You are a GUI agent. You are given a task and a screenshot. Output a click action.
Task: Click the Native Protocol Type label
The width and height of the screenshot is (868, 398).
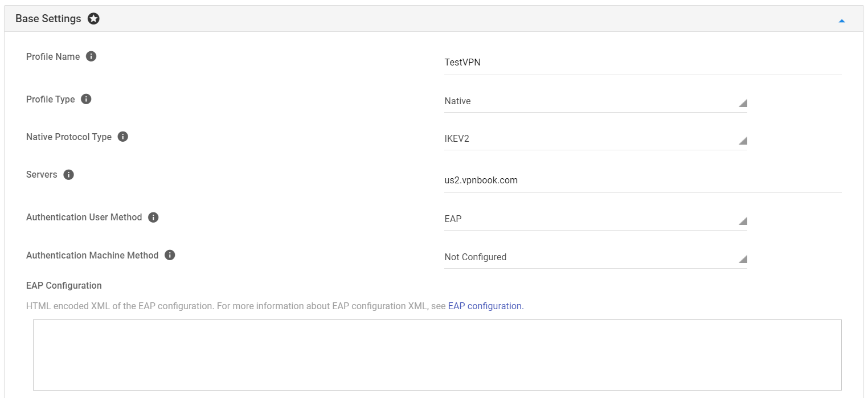(69, 137)
